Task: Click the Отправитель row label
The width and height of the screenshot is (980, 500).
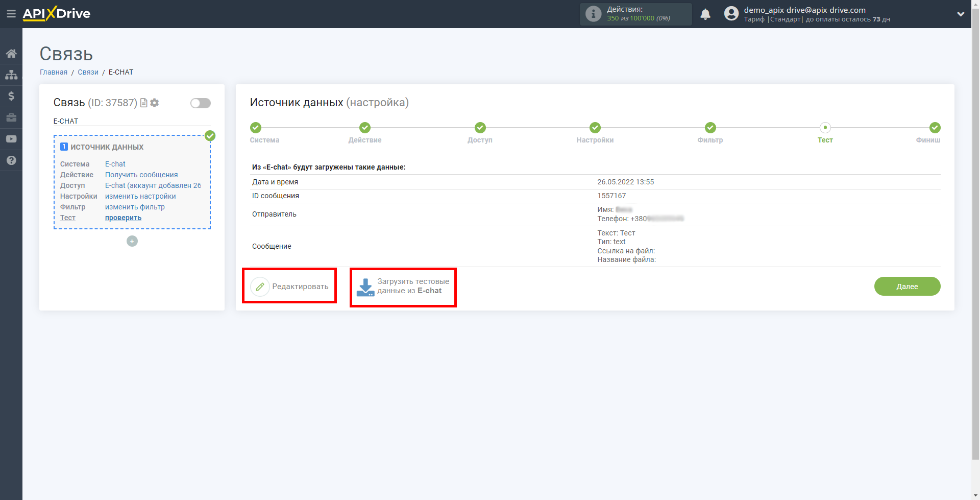Action: pyautogui.click(x=274, y=214)
